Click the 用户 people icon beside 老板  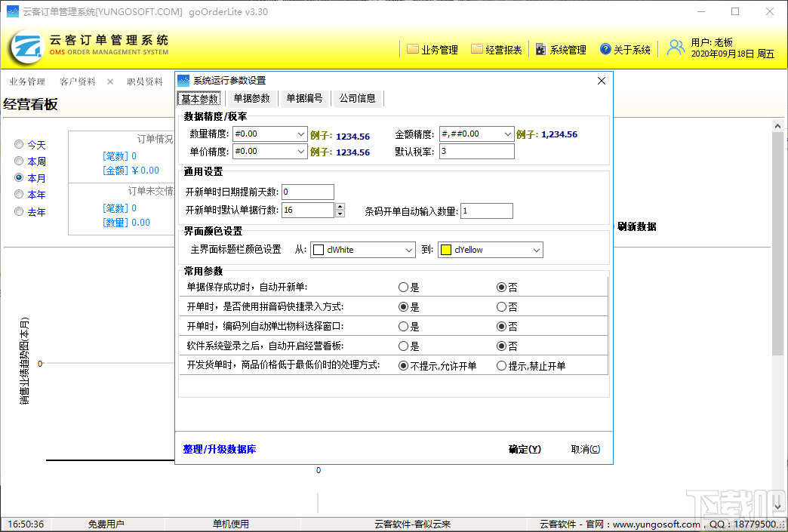674,48
